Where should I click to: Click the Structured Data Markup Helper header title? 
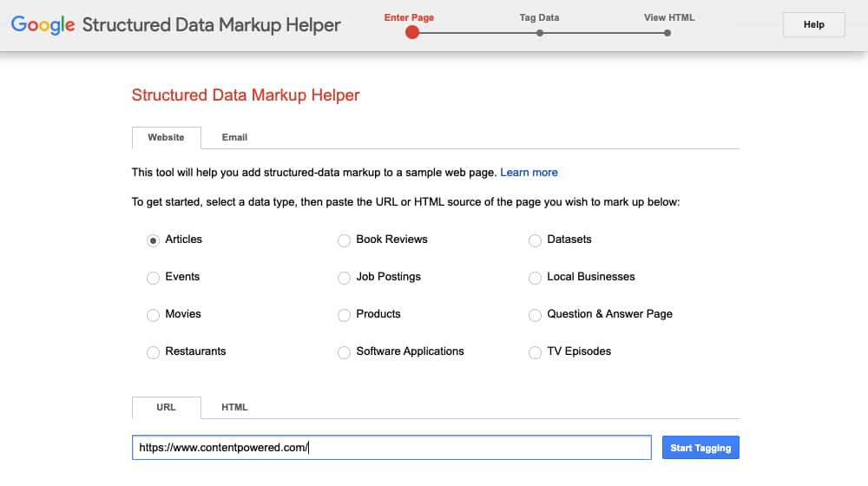pyautogui.click(x=212, y=25)
